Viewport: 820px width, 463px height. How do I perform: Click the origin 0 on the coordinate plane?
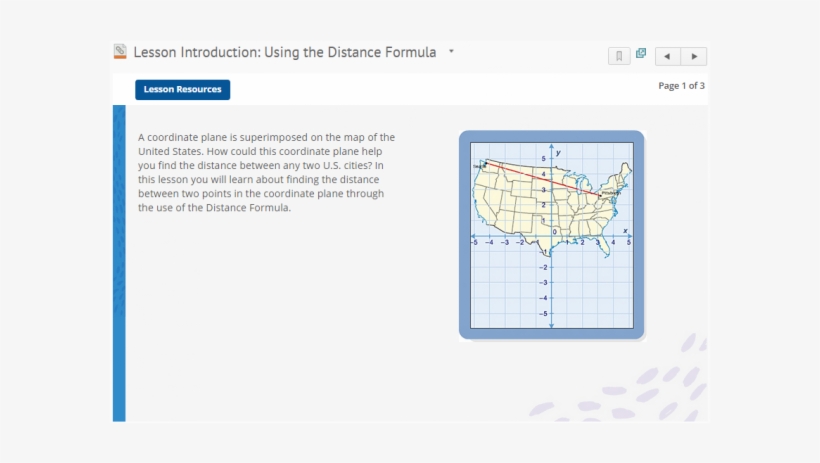[x=555, y=232]
